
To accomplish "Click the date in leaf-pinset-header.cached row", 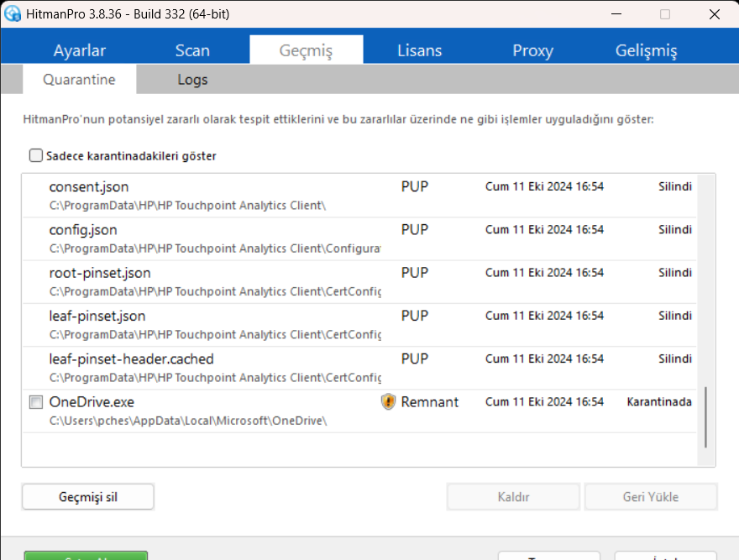I will pos(544,359).
